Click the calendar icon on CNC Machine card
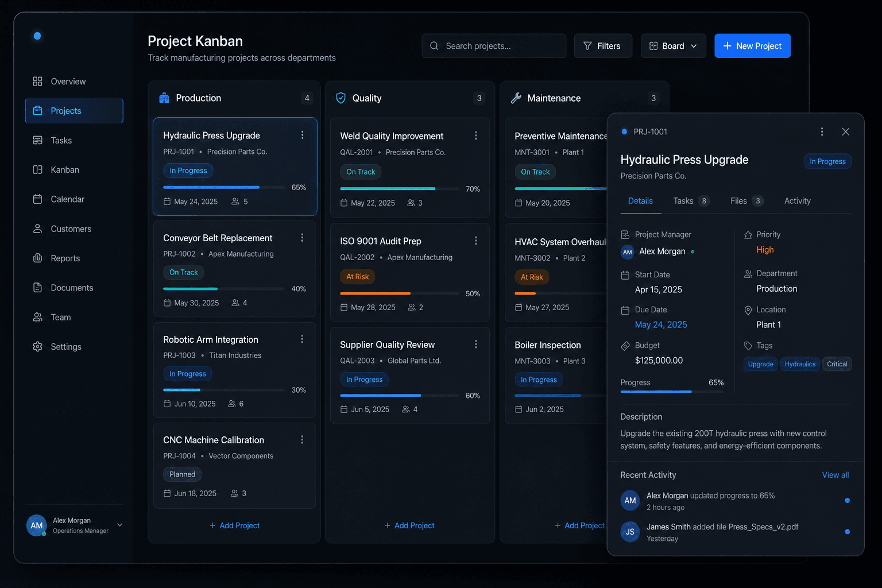 pos(167,493)
